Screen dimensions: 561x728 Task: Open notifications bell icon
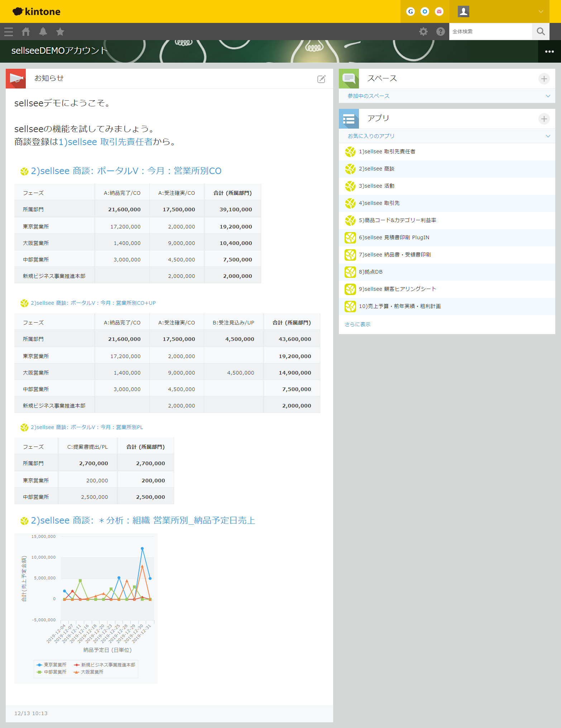tap(43, 32)
